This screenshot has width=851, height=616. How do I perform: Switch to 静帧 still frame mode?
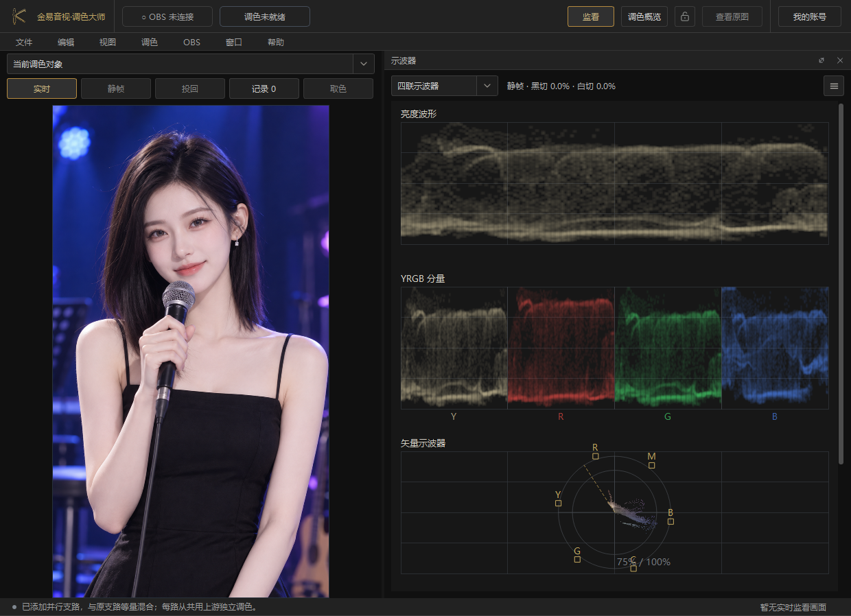[116, 88]
